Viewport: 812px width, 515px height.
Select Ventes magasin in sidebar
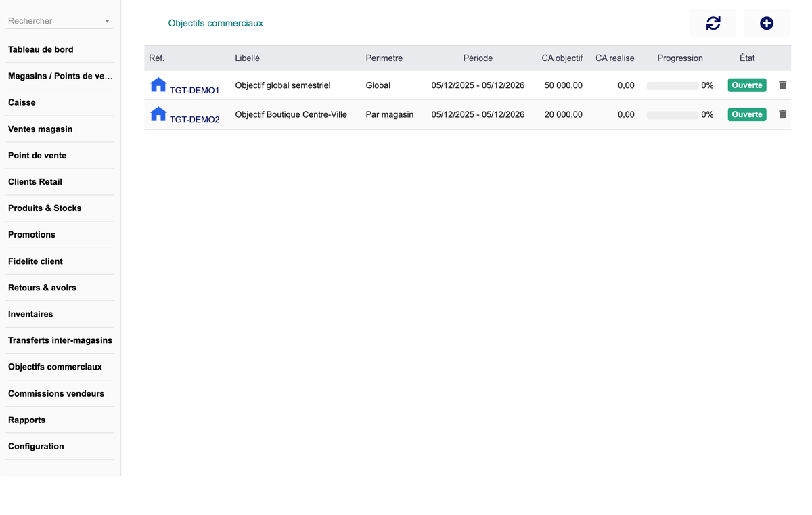pos(40,129)
